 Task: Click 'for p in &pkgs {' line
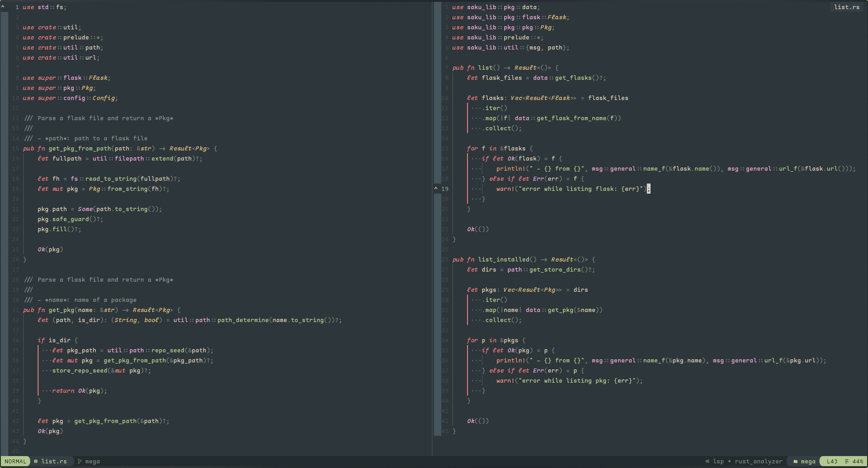[x=496, y=340]
